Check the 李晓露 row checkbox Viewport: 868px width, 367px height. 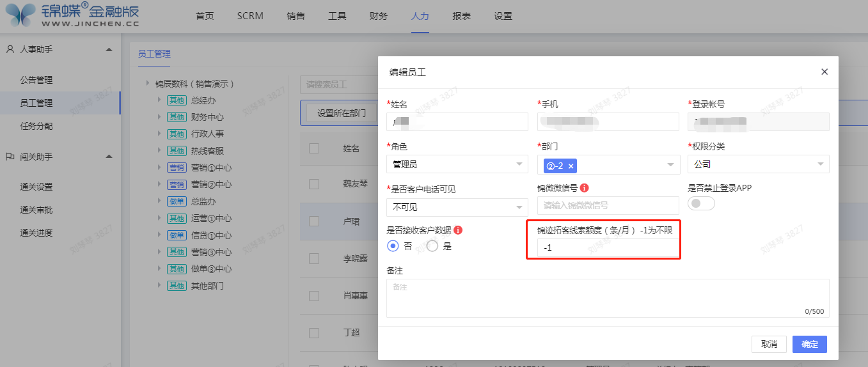coord(314,259)
